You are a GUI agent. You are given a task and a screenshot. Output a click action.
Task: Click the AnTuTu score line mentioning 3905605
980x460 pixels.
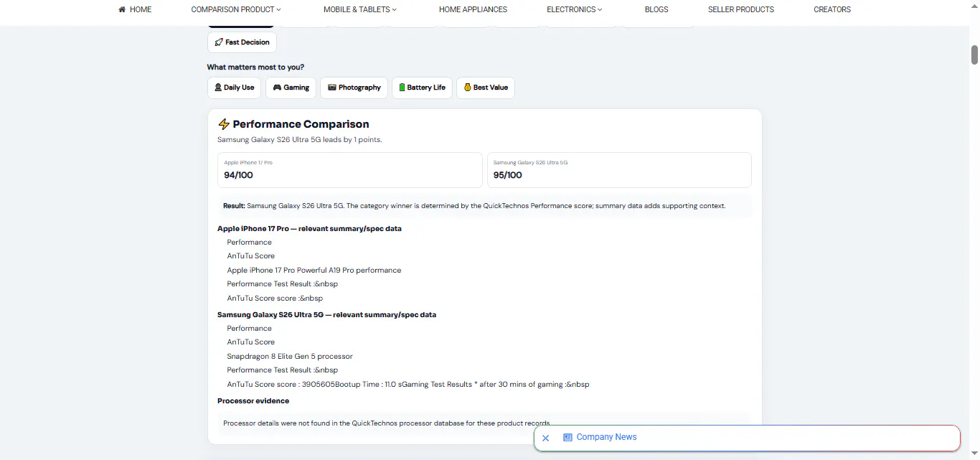(408, 385)
